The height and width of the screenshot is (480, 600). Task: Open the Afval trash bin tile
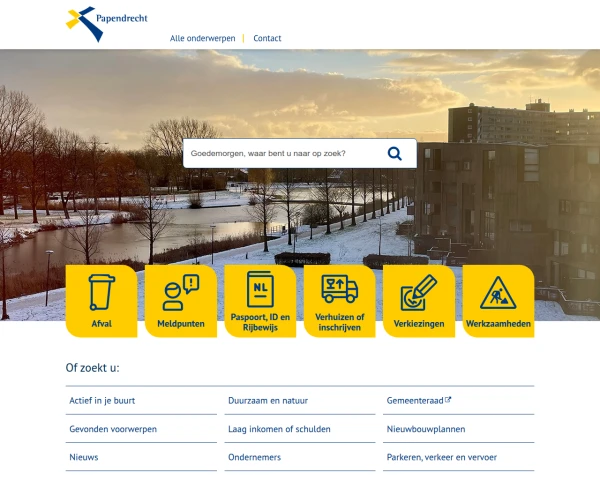pyautogui.click(x=101, y=301)
